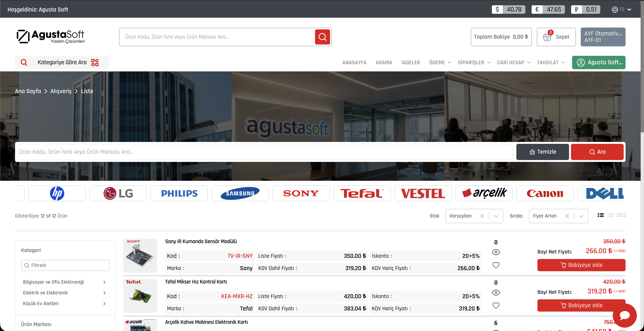Add Sony sensor with Bakiyeye ekle
Viewport: 644px width, 331px height.
[581, 265]
